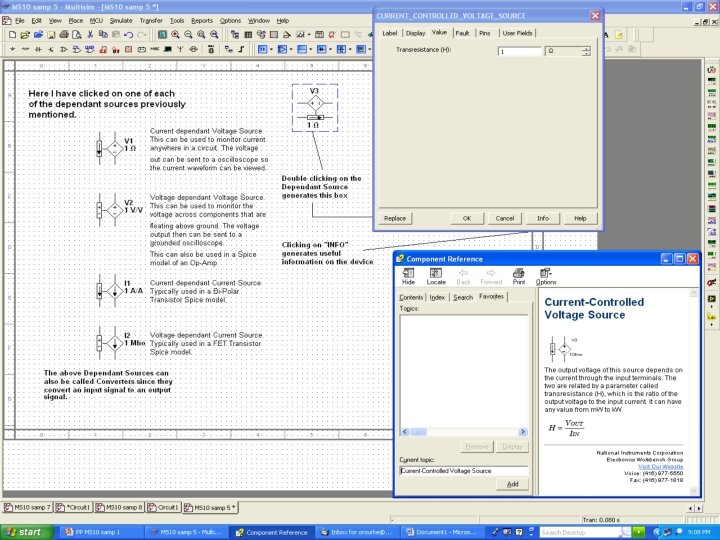
Task: Open Index tab in Component Reference
Action: 437,298
